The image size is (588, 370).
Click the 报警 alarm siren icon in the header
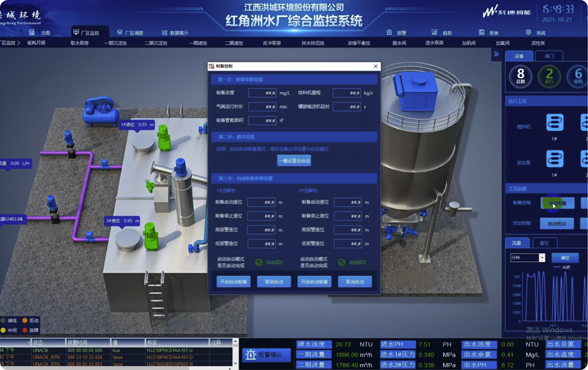point(389,32)
